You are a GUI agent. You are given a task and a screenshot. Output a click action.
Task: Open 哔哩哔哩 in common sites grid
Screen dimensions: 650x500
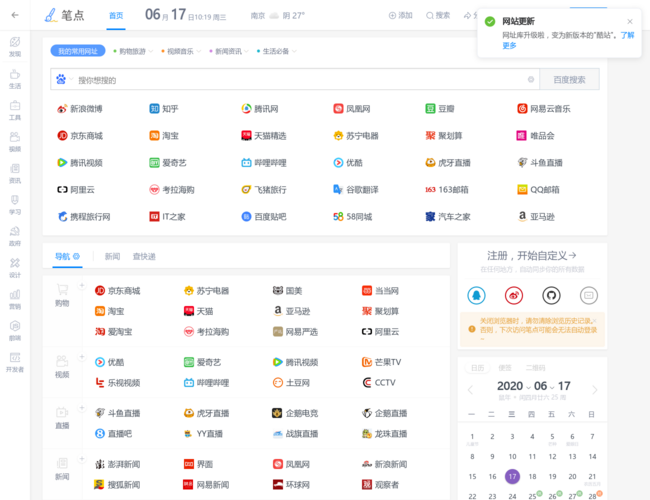point(264,163)
